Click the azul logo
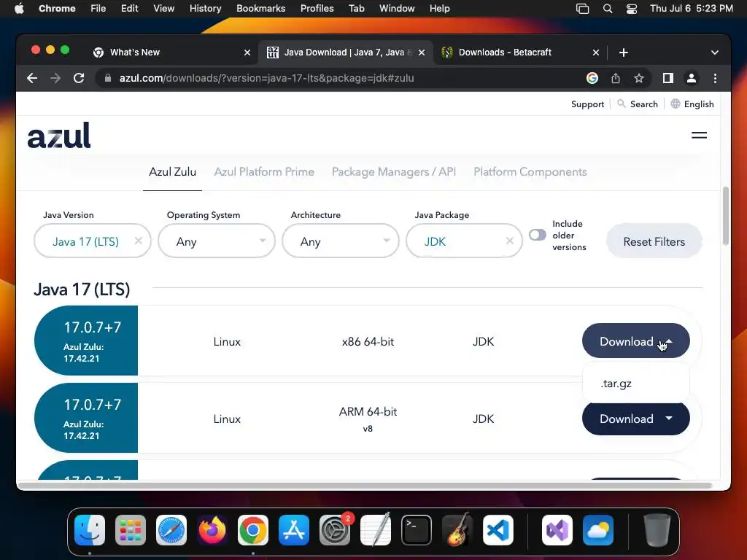747x560 pixels. pyautogui.click(x=59, y=135)
